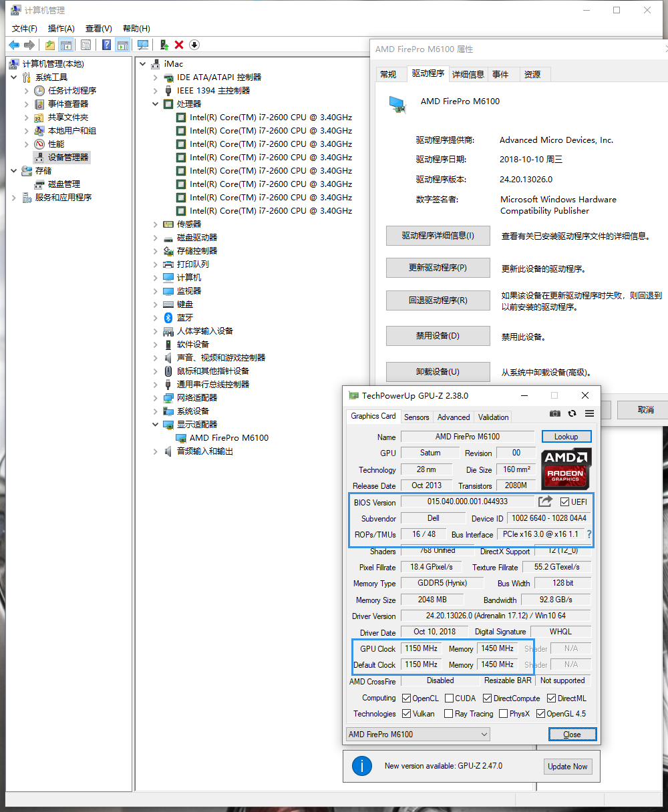
Task: Switch to the Advanced tab in GPU-Z
Action: pyautogui.click(x=454, y=417)
